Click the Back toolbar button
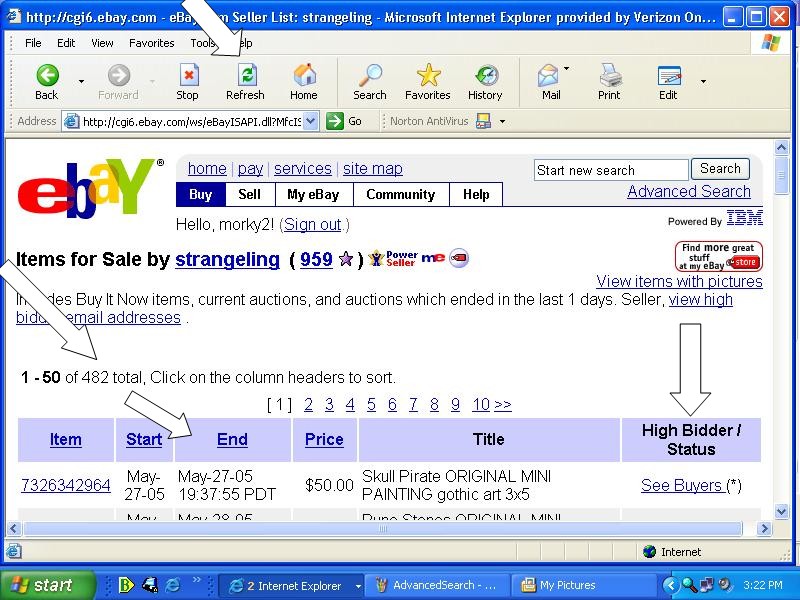 (47, 82)
